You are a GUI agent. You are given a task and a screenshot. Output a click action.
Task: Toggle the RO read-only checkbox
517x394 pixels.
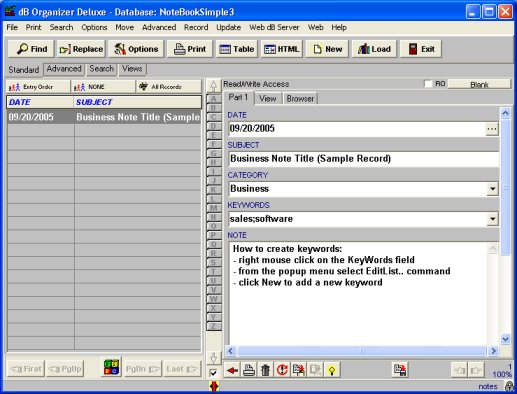click(428, 84)
